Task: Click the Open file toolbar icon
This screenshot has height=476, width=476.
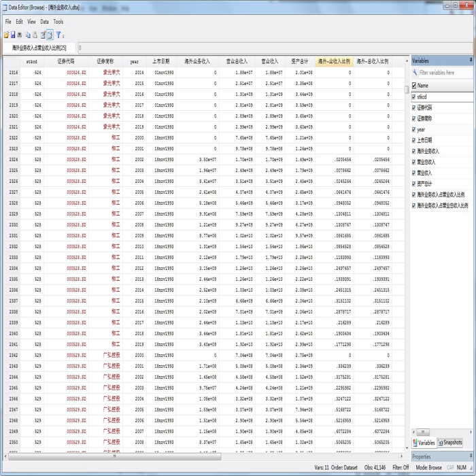Action: click(6, 35)
